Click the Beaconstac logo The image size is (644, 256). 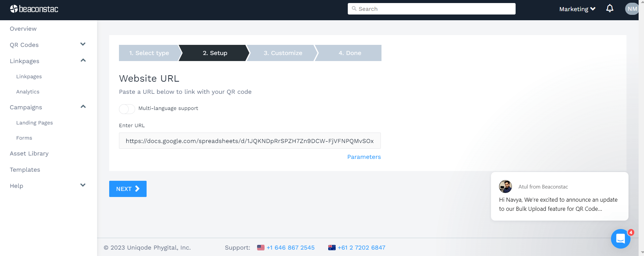[x=34, y=9]
